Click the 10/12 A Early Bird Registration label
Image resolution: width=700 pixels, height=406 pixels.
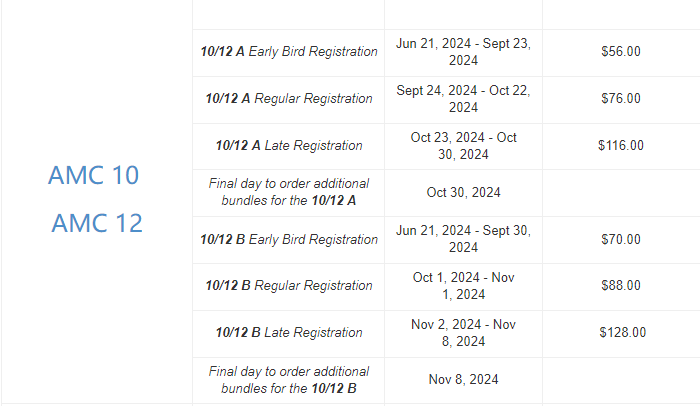pos(289,52)
